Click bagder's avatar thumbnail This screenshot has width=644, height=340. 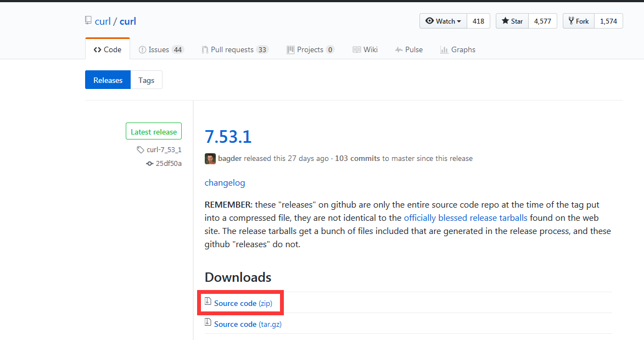210,159
